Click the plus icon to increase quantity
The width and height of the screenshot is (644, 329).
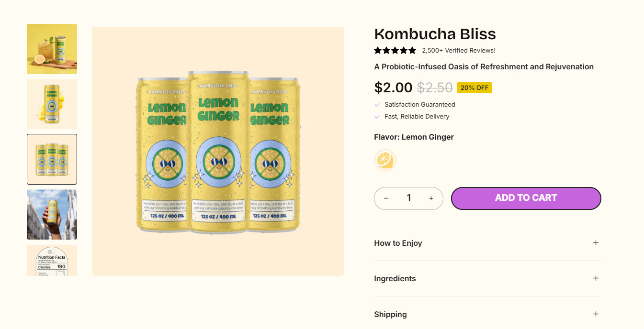coord(431,198)
